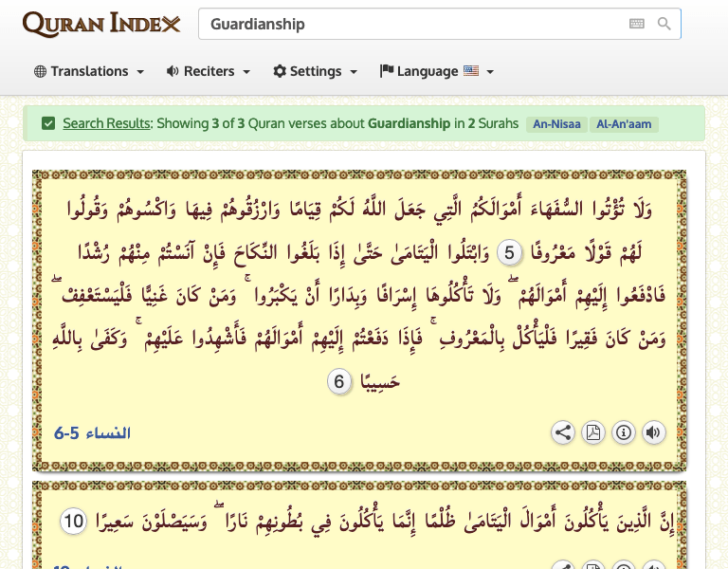Screen dimensions: 728x569
Task: Click the US flag language icon
Action: click(471, 70)
